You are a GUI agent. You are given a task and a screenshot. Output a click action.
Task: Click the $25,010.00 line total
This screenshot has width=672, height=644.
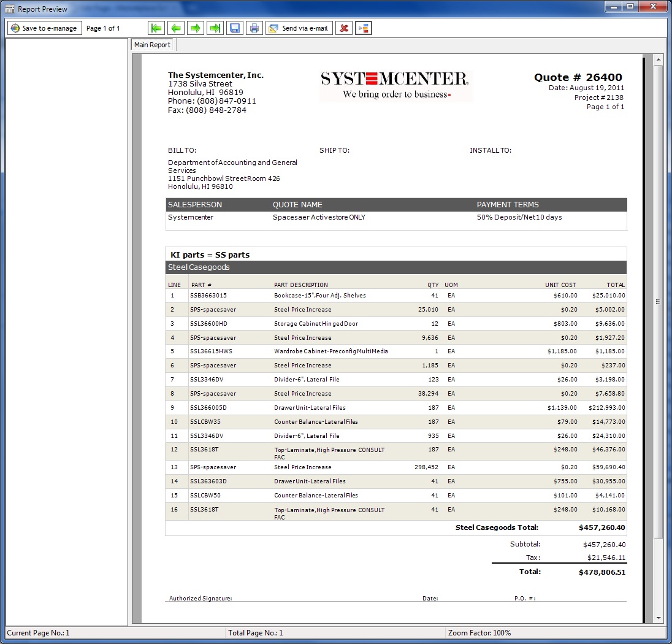[609, 296]
